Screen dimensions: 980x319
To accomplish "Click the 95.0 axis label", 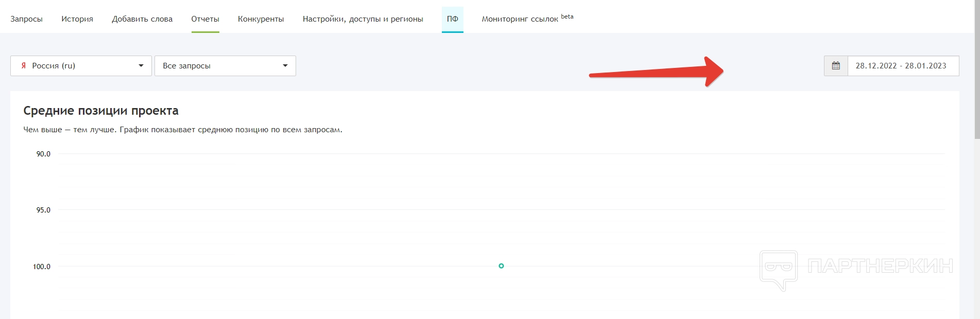I will (43, 210).
